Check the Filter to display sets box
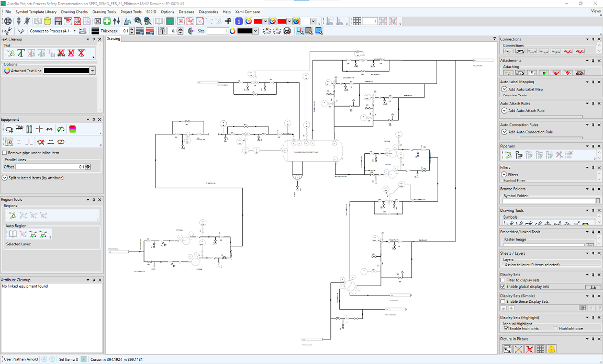This screenshot has width=603, height=364. [x=503, y=280]
